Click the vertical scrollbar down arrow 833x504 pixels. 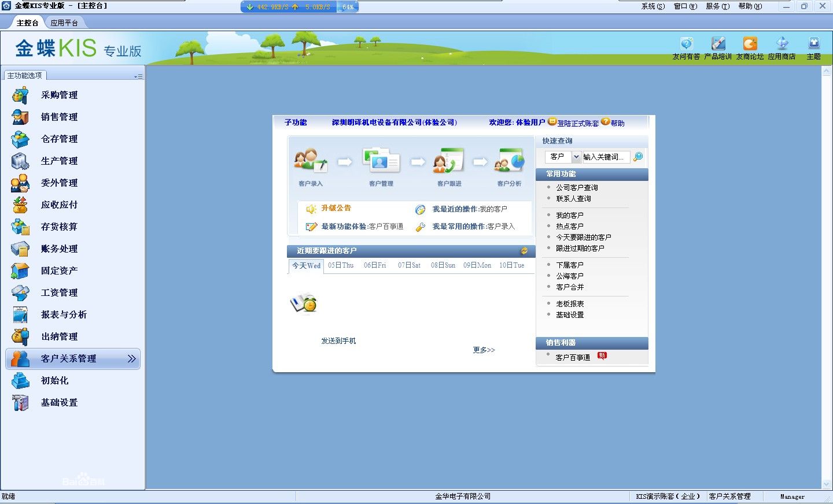point(826,484)
